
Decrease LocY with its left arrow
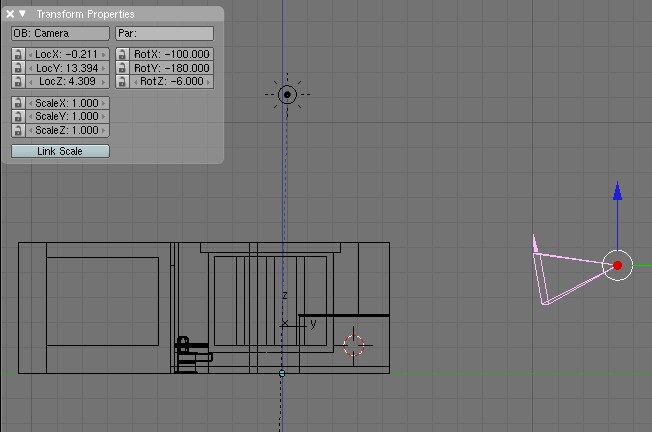pyautogui.click(x=30, y=68)
